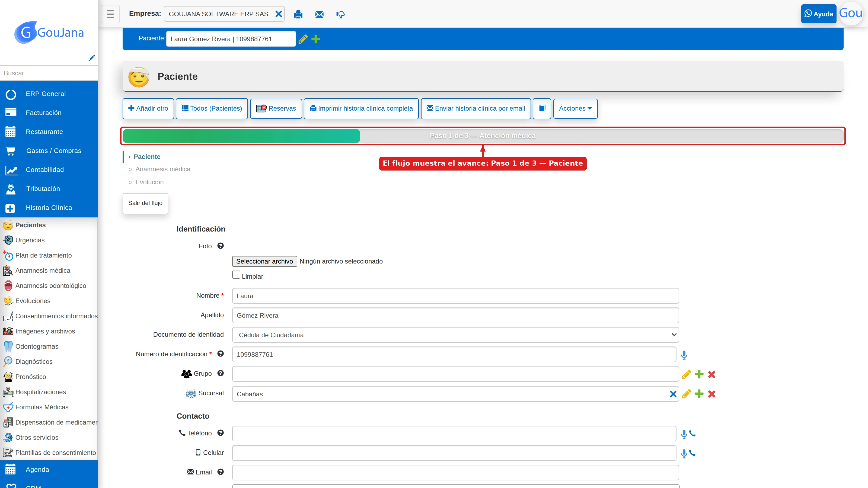
Task: Open the email envelope icon in top bar
Action: [x=319, y=14]
